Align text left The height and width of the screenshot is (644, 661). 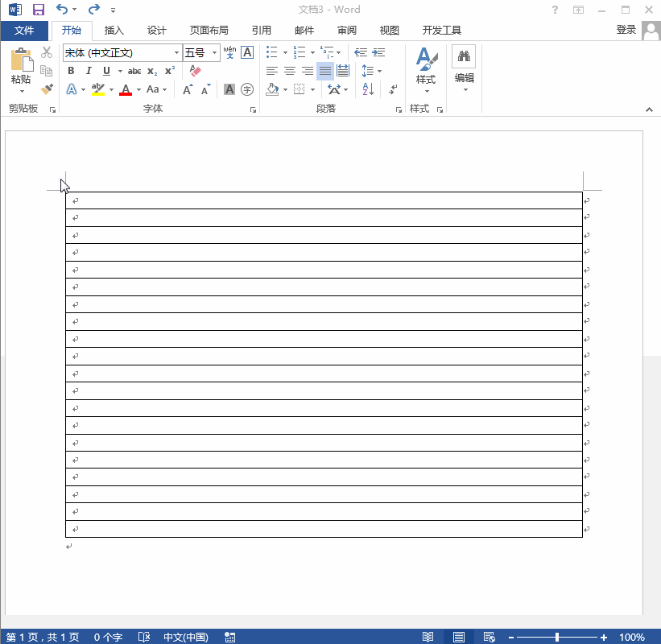tap(272, 71)
